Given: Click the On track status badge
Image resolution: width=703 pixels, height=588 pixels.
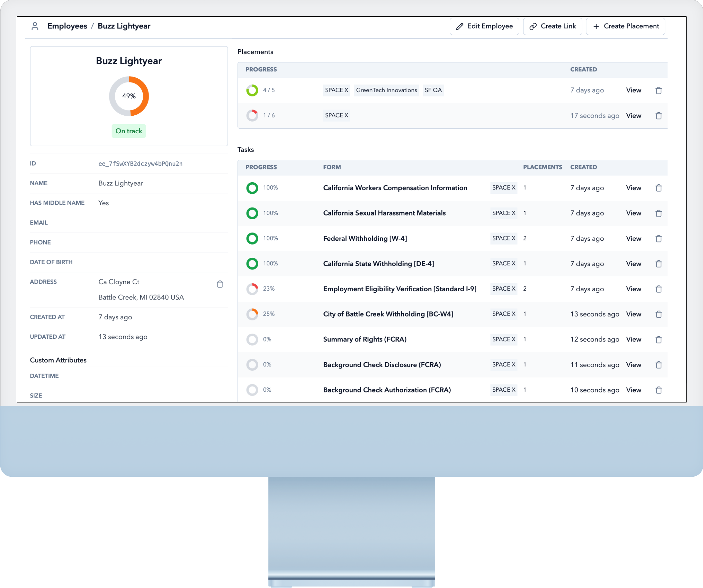Looking at the screenshot, I should pyautogui.click(x=129, y=131).
